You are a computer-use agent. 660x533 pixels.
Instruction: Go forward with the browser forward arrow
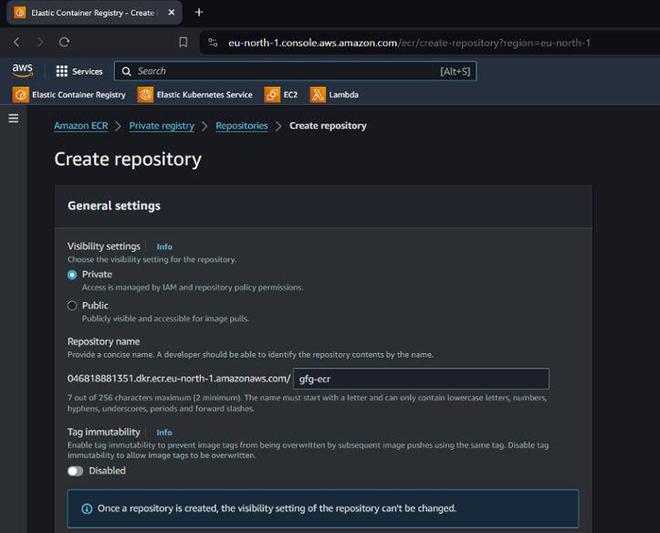tap(40, 42)
